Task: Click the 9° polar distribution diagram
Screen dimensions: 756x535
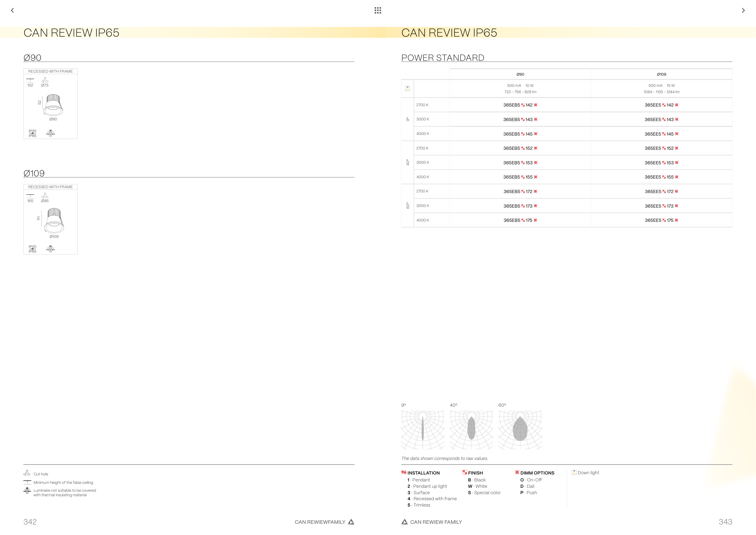Action: [423, 429]
